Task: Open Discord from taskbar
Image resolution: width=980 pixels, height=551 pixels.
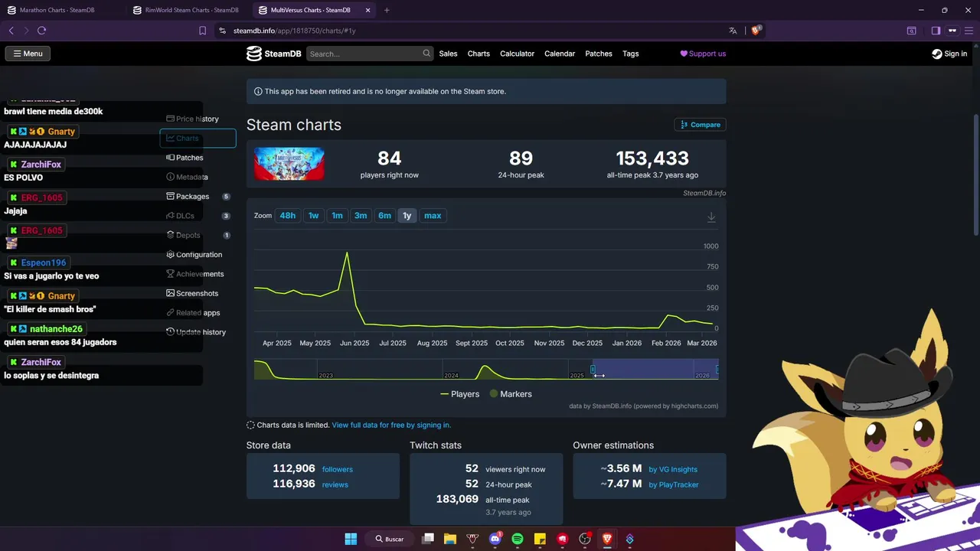Action: 495,539
